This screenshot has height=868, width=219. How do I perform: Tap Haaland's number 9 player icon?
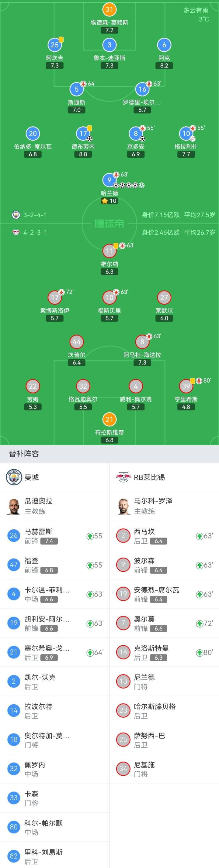pos(109,180)
